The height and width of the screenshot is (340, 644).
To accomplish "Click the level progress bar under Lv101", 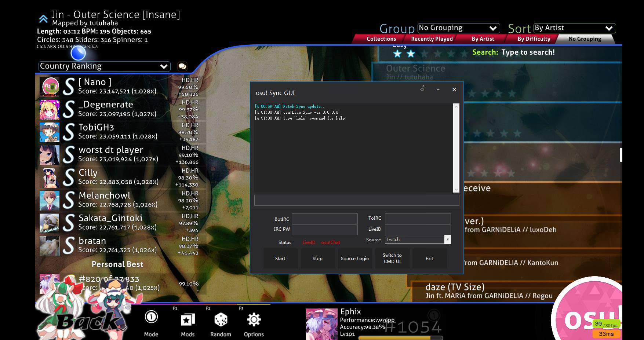I will 401,338.
